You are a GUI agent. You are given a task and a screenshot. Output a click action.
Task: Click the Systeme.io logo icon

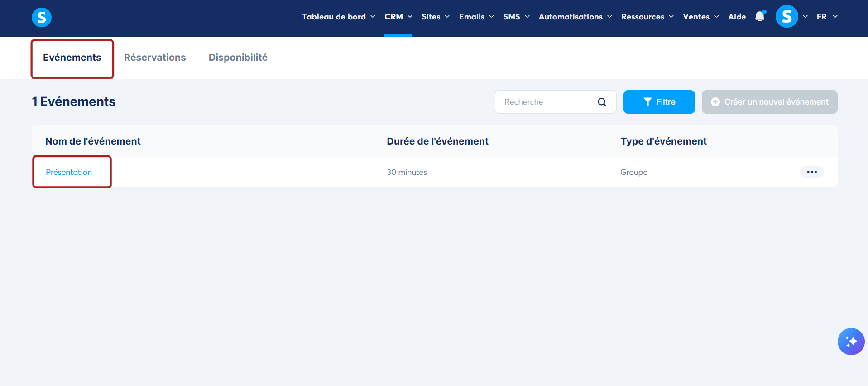42,17
